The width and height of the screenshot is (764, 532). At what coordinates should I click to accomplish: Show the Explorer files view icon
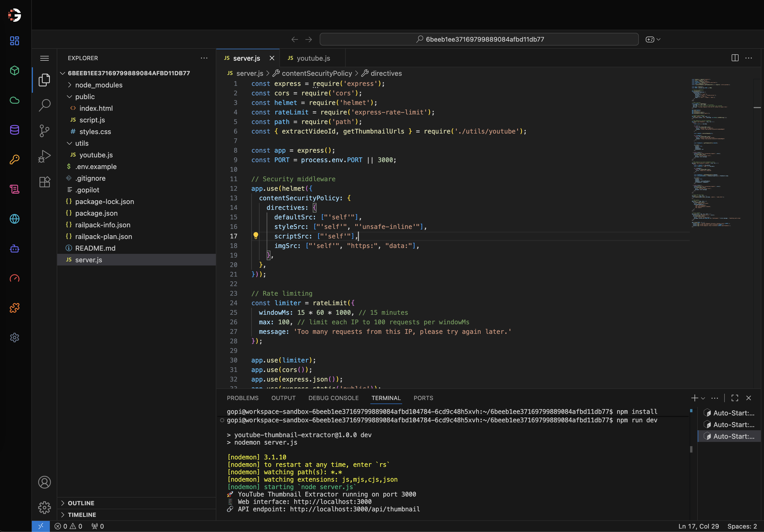[44, 80]
